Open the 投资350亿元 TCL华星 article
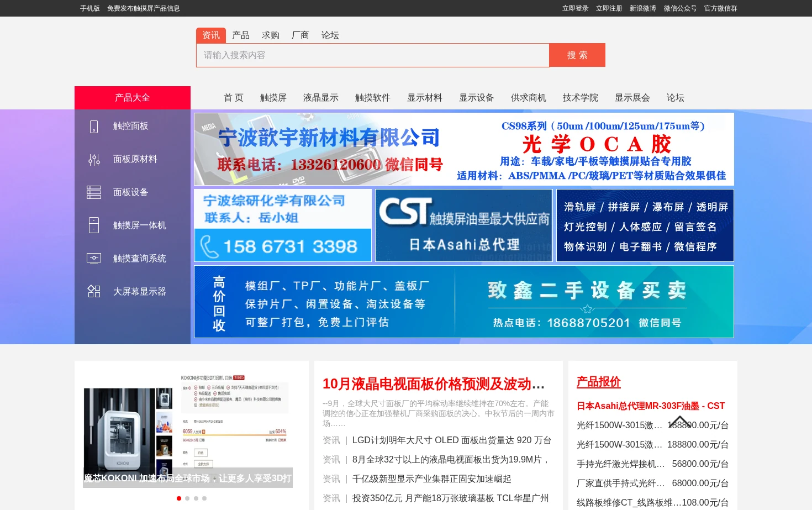Screen dimensions: 812x510 (451, 498)
